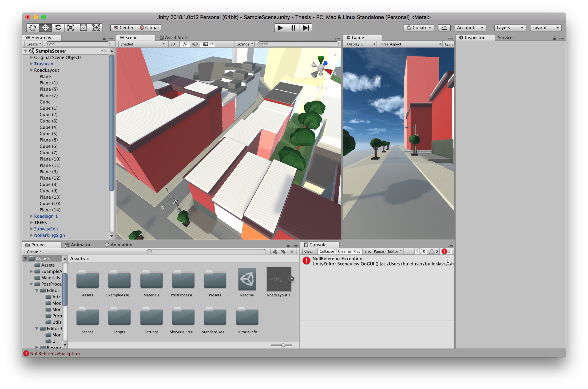Image resolution: width=588 pixels, height=389 pixels.
Task: Step forward one frame
Action: (306, 28)
